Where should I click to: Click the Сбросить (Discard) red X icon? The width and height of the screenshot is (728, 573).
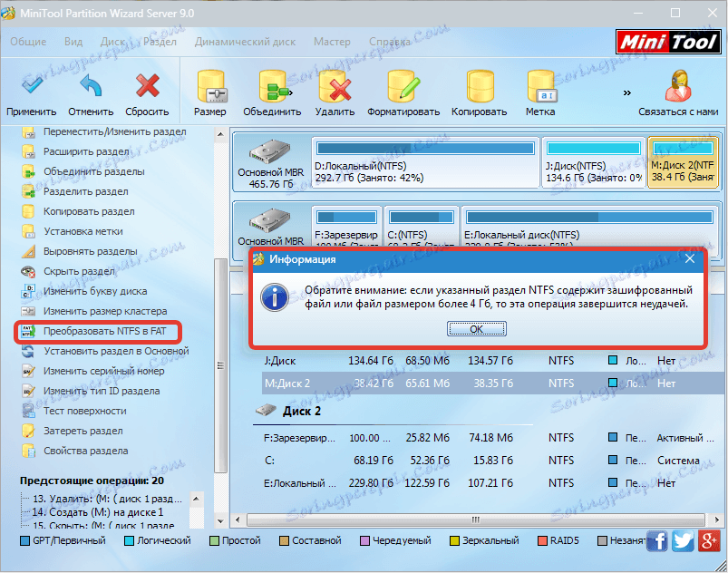tap(148, 86)
